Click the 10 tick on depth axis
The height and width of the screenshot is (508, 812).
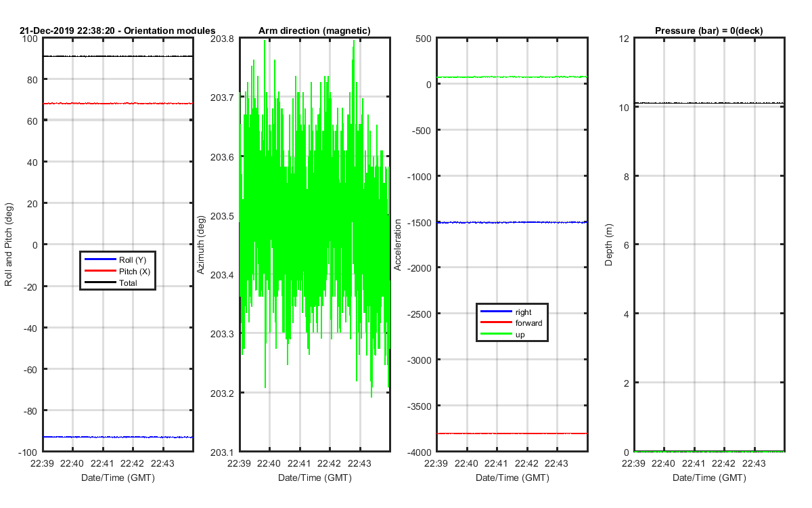point(624,108)
